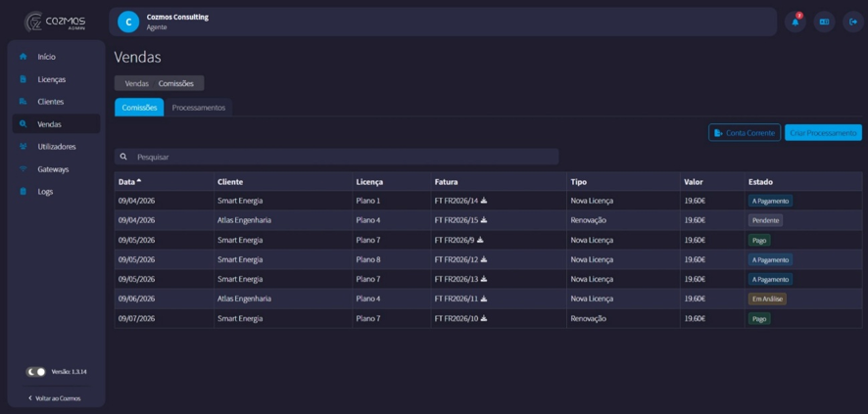Click the Cozmos Consulting avatar circle

point(128,23)
